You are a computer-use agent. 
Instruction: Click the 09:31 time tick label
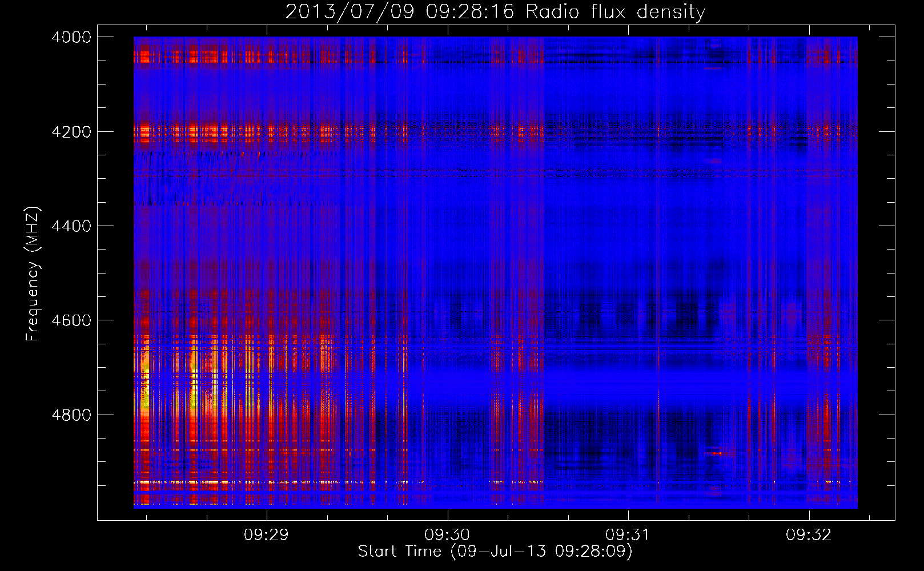628,535
